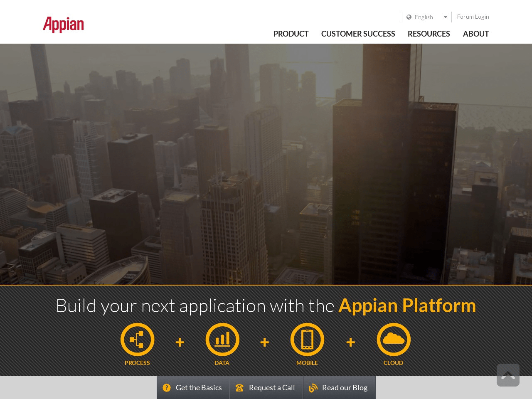The width and height of the screenshot is (532, 399).
Task: Click the MOBILE label
Action: 307,363
